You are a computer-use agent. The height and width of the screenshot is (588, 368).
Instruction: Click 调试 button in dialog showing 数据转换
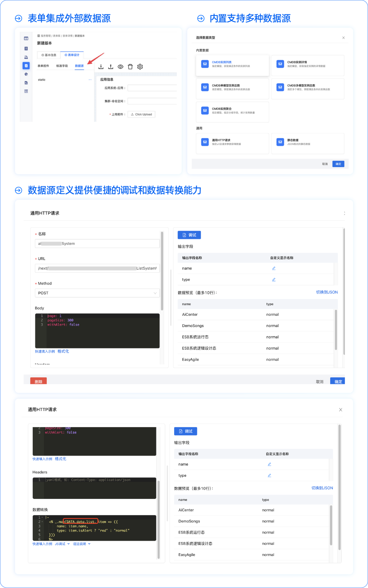point(185,431)
